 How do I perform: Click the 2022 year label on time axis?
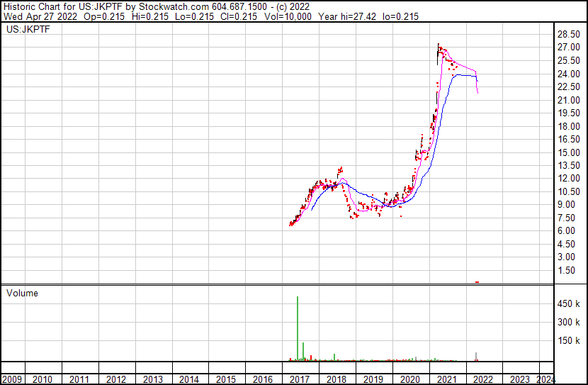(483, 379)
